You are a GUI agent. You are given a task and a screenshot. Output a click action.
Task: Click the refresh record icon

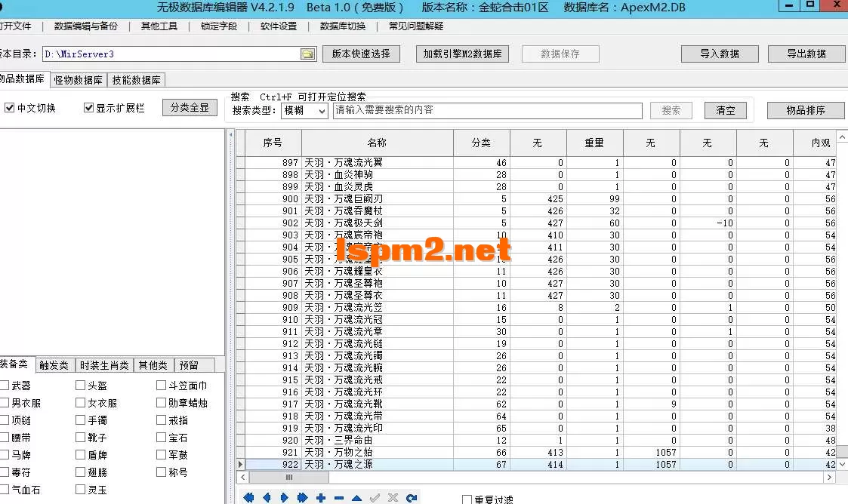point(412,496)
